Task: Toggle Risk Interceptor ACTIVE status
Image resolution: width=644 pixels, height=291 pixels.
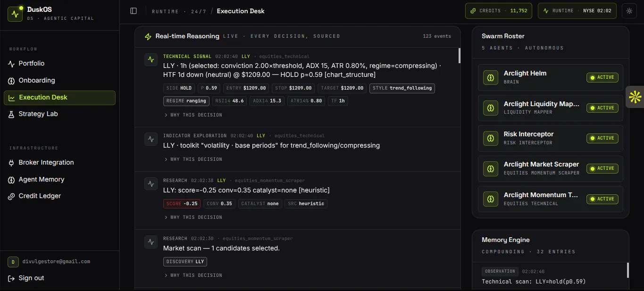Action: click(602, 138)
